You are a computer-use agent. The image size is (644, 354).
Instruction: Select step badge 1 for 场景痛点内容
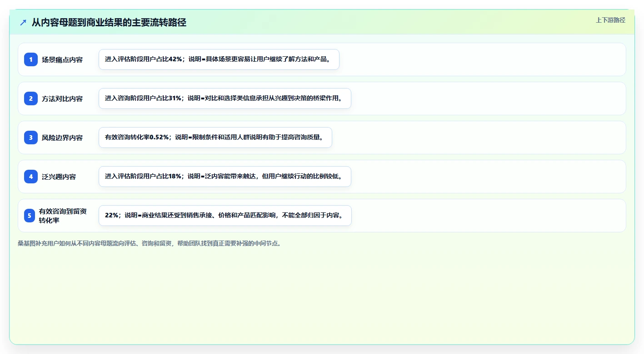(x=31, y=59)
